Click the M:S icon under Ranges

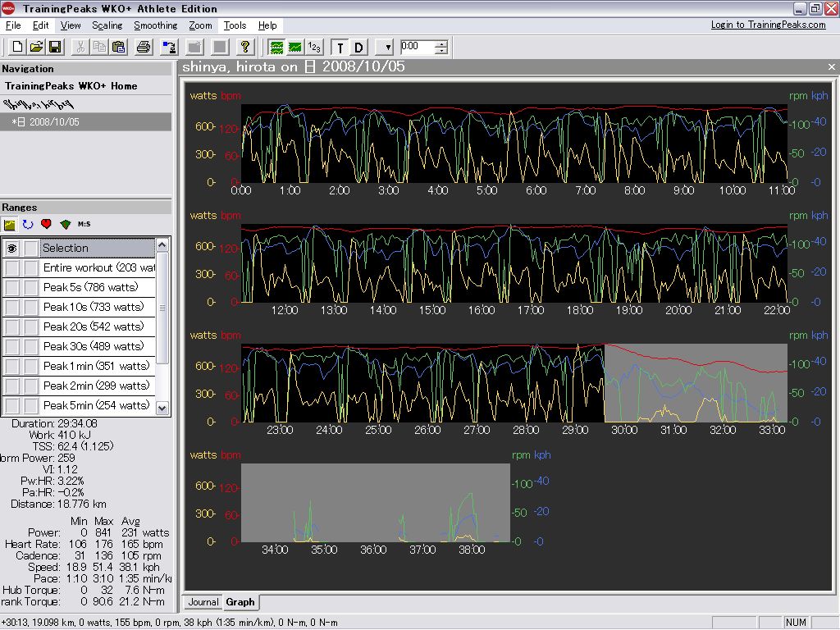coord(84,224)
